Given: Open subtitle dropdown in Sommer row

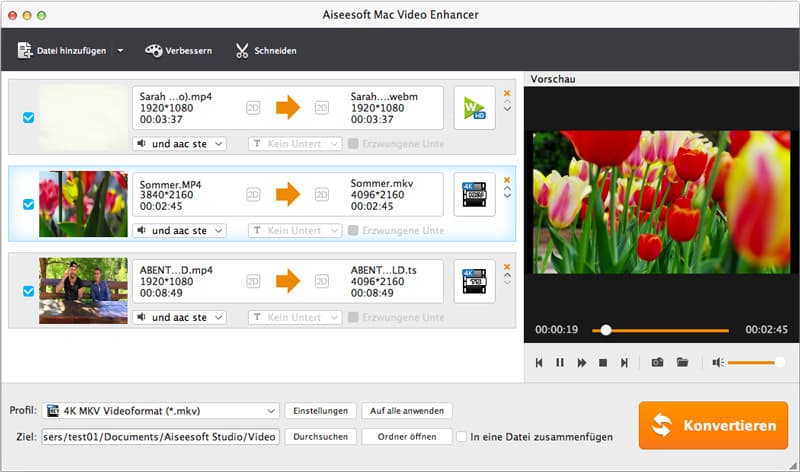Looking at the screenshot, I should [295, 231].
